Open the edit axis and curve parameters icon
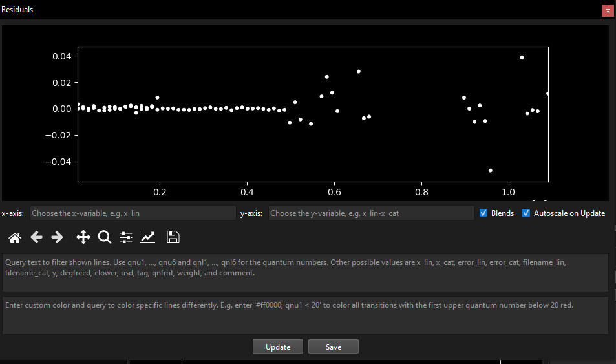This screenshot has height=364, width=616. [148, 237]
